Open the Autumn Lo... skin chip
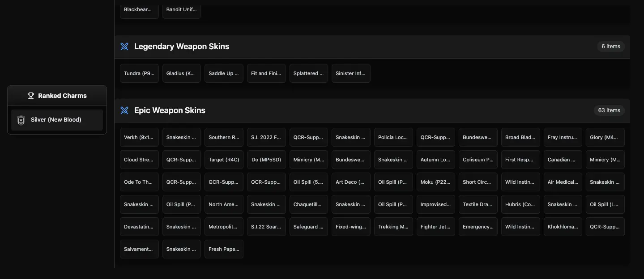The image size is (644, 279). pos(436,160)
